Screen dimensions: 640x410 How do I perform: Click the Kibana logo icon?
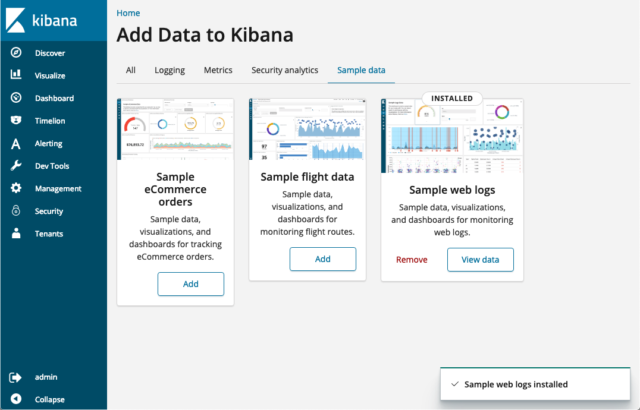click(x=15, y=20)
